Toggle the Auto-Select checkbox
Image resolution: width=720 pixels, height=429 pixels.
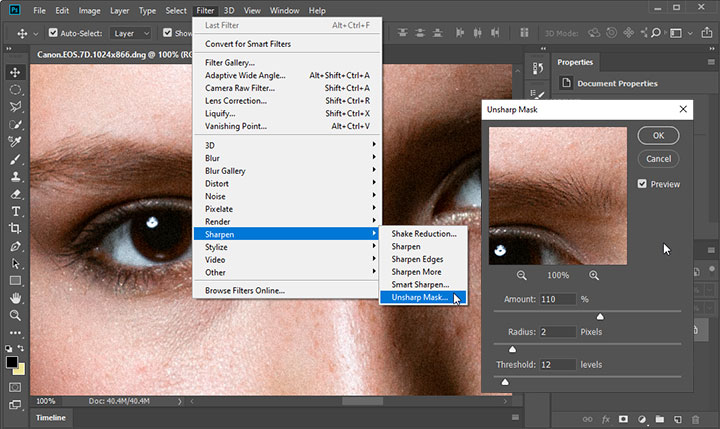point(53,32)
